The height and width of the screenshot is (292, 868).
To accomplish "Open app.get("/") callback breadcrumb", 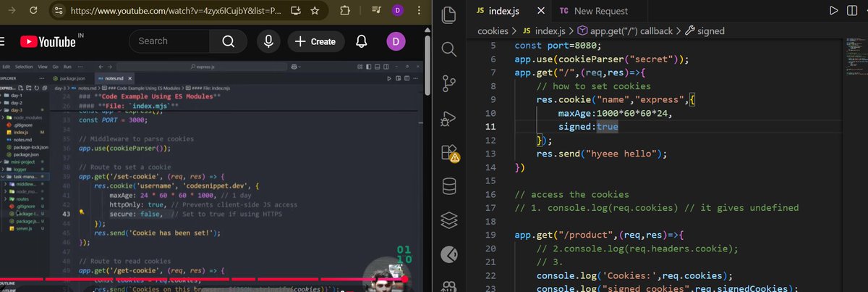I will tap(626, 31).
